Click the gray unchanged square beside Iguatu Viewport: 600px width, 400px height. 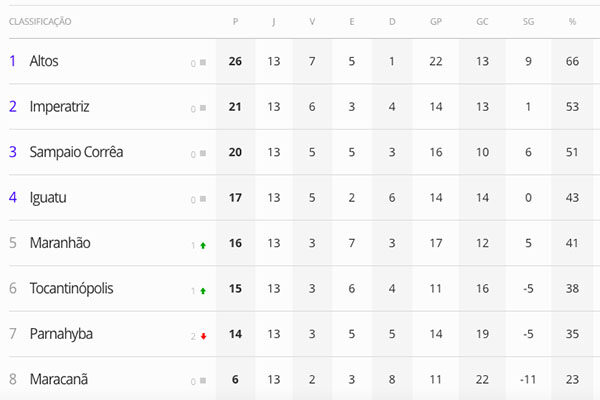pyautogui.click(x=203, y=199)
